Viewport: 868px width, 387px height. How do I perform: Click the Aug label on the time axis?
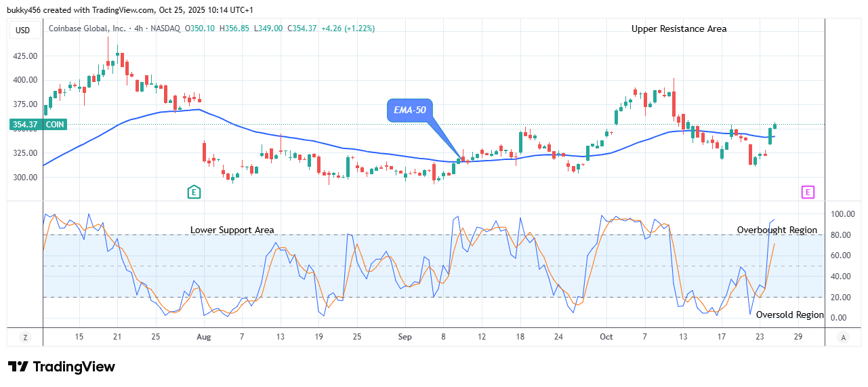[204, 337]
